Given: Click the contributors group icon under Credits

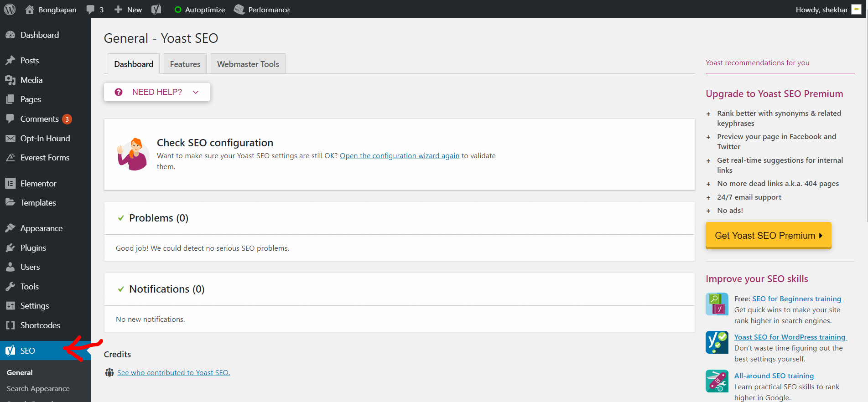Looking at the screenshot, I should pos(109,373).
